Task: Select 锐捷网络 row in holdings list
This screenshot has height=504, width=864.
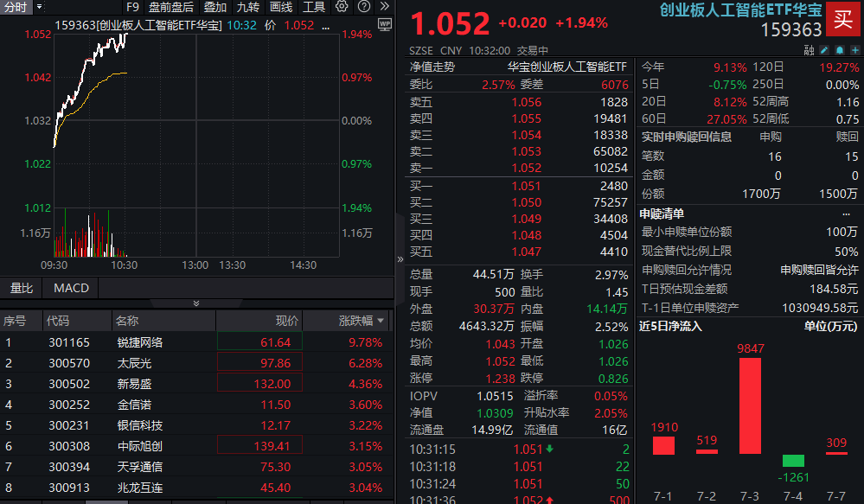Action: click(196, 342)
